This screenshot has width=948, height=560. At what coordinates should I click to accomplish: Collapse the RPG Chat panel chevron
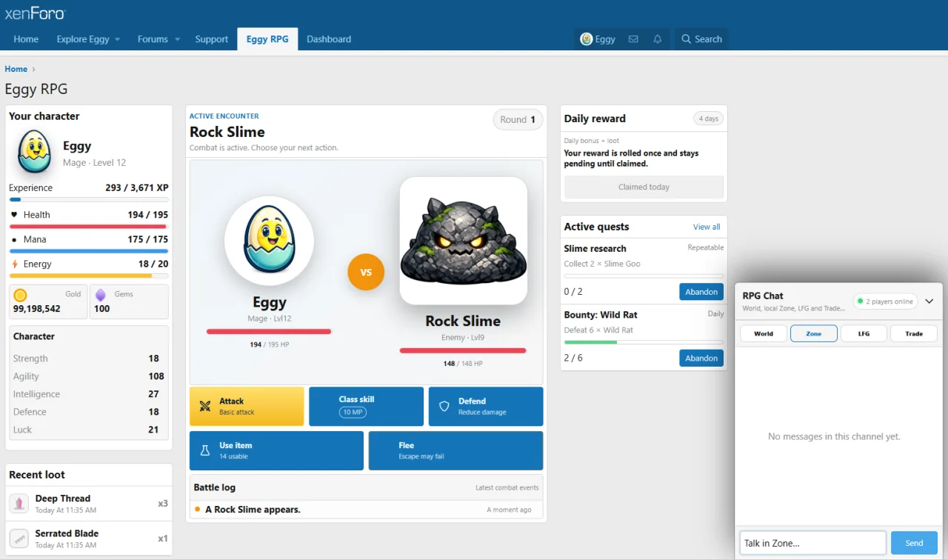tap(929, 301)
